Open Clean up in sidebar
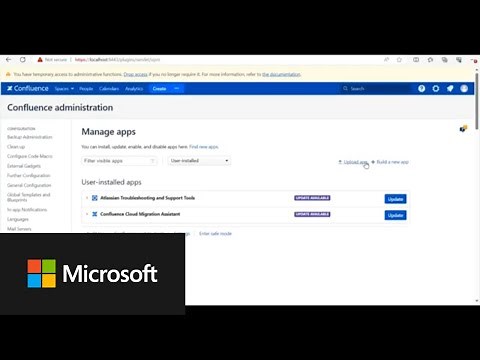The width and height of the screenshot is (480, 360). pyautogui.click(x=16, y=147)
